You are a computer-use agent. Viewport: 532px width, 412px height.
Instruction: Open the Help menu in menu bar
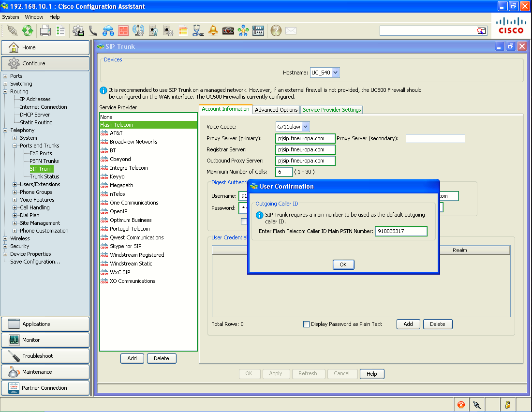click(54, 17)
